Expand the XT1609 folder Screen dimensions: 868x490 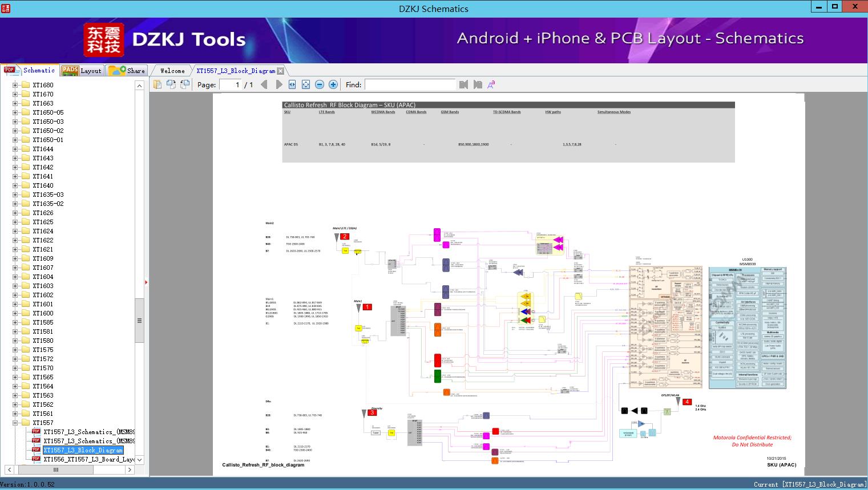(15, 258)
